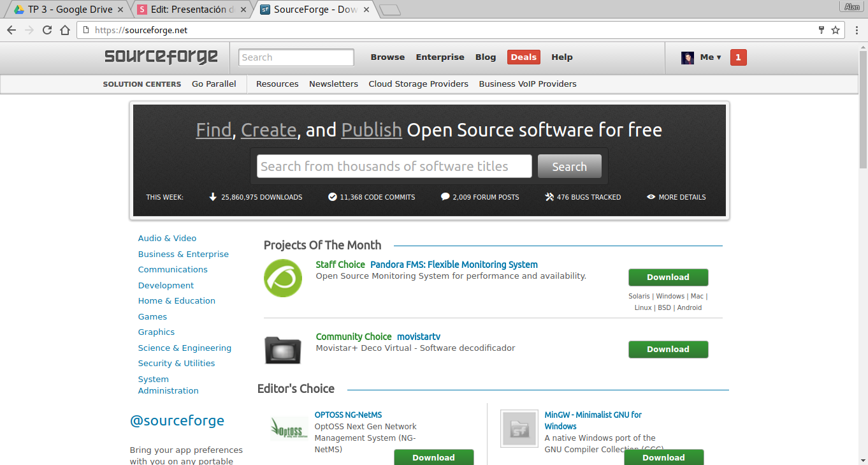The image size is (868, 465).
Task: Open the Pandora FMS project title link
Action: point(454,265)
